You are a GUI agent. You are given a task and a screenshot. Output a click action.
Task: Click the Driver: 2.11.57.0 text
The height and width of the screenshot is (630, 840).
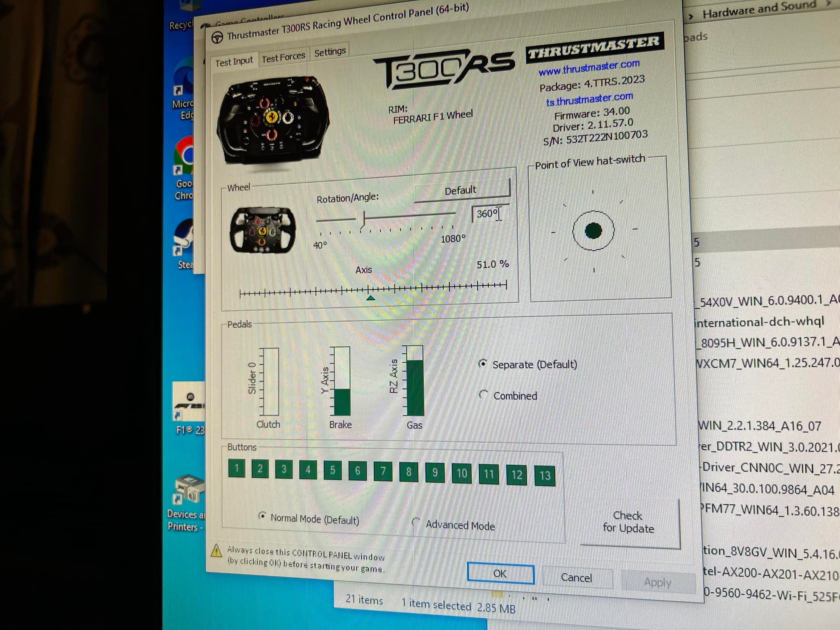click(x=593, y=125)
